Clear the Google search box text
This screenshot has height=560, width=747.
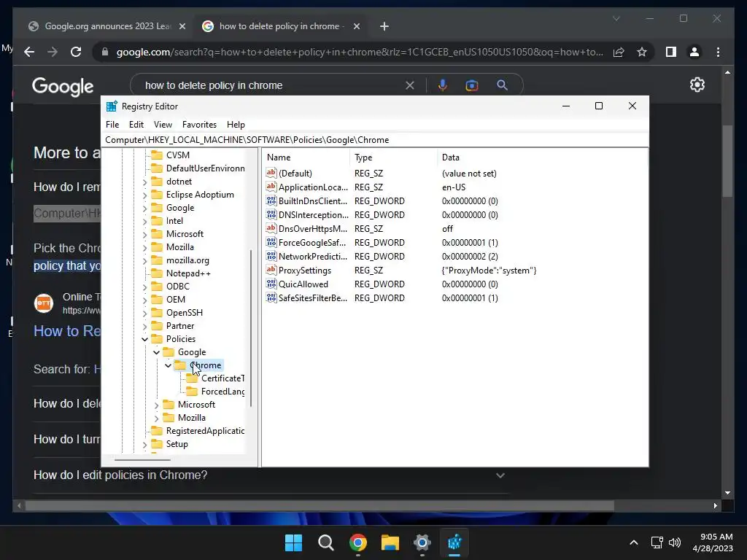point(410,85)
